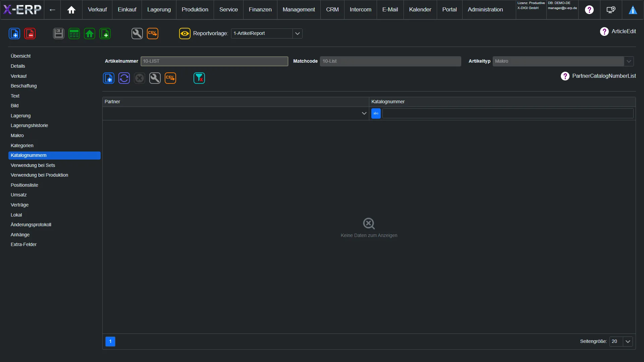Viewport: 644px width, 362px height.
Task: Open the CRM menu
Action: [x=332, y=10]
